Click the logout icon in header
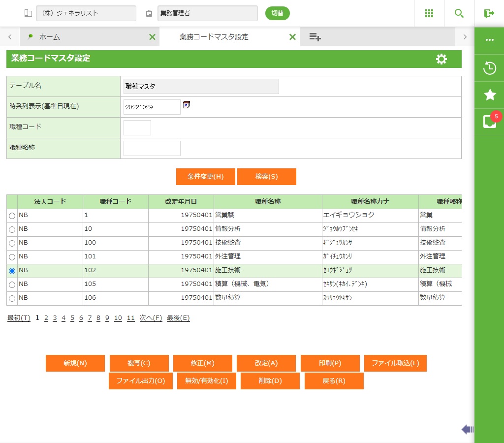 [489, 13]
